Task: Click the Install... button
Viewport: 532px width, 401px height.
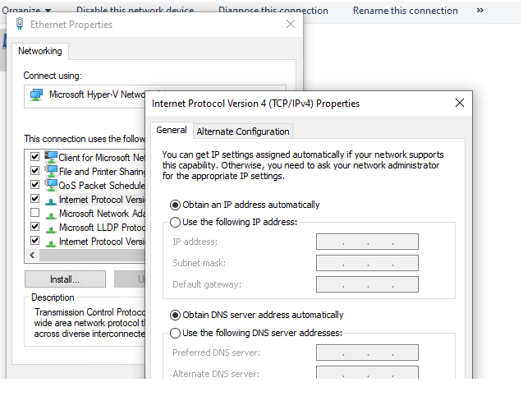Action: (x=65, y=279)
